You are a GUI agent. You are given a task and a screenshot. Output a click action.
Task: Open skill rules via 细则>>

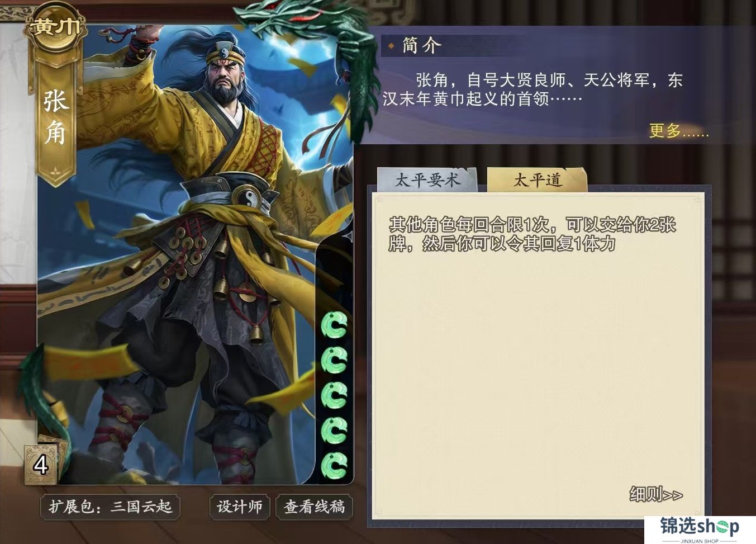[656, 494]
